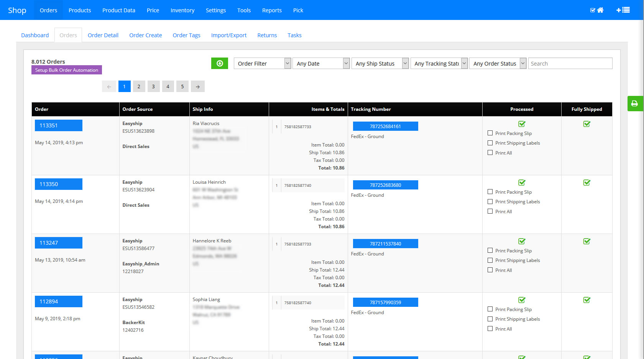Click Processed checkmark for order 113247
The width and height of the screenshot is (644, 359).
pyautogui.click(x=522, y=241)
